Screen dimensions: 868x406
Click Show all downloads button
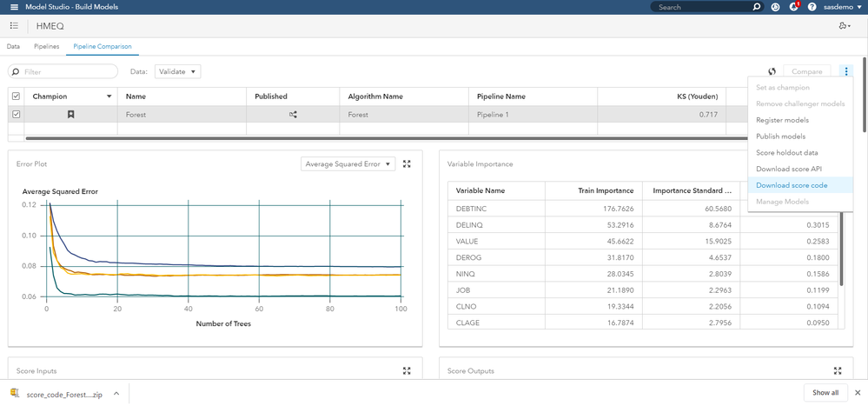(825, 393)
